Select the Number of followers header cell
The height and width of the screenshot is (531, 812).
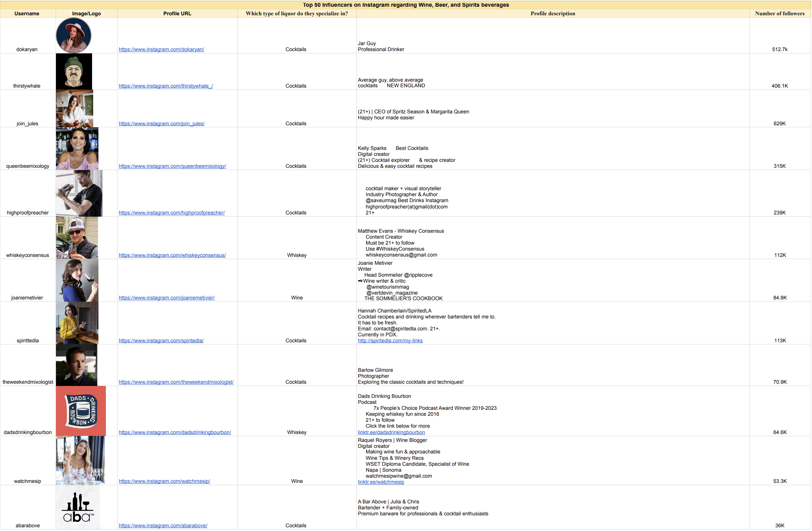click(x=780, y=13)
